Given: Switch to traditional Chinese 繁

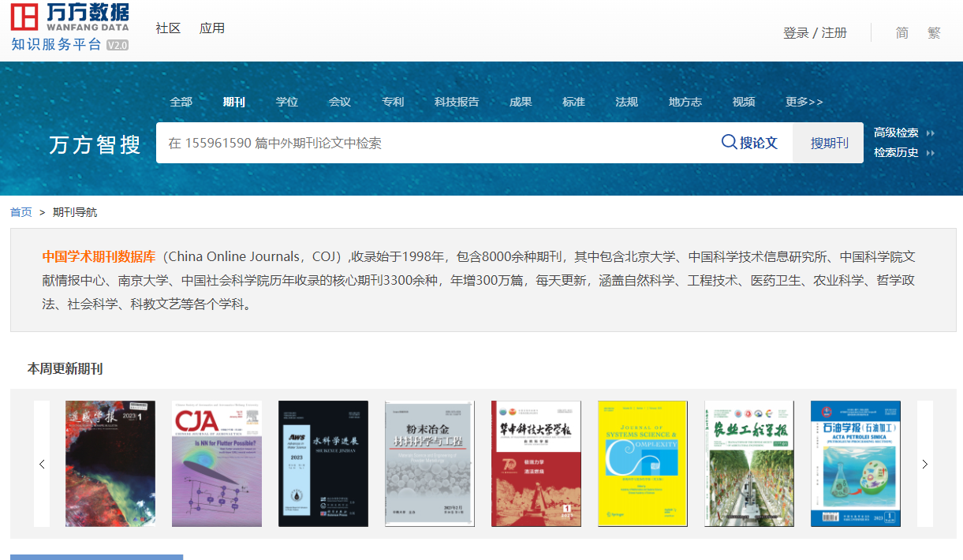Looking at the screenshot, I should [935, 32].
